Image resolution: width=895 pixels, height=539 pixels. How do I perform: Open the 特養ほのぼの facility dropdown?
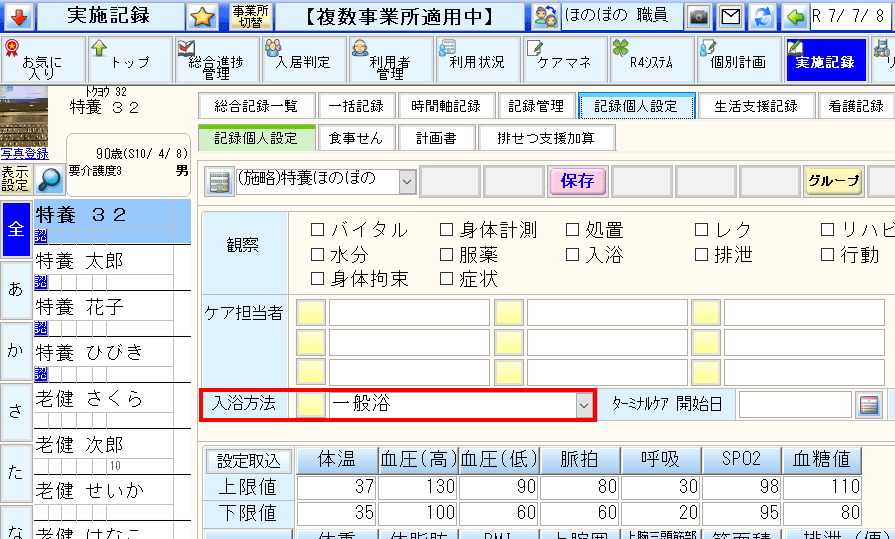(x=407, y=181)
